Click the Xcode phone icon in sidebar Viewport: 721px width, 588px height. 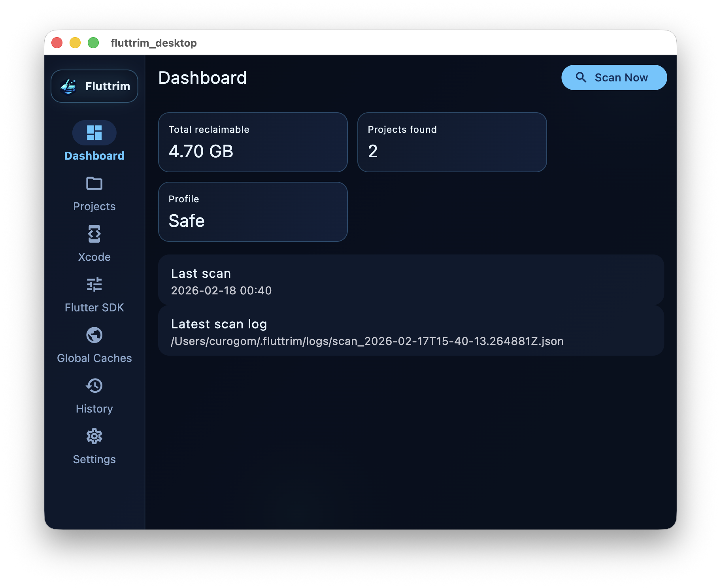(x=94, y=234)
